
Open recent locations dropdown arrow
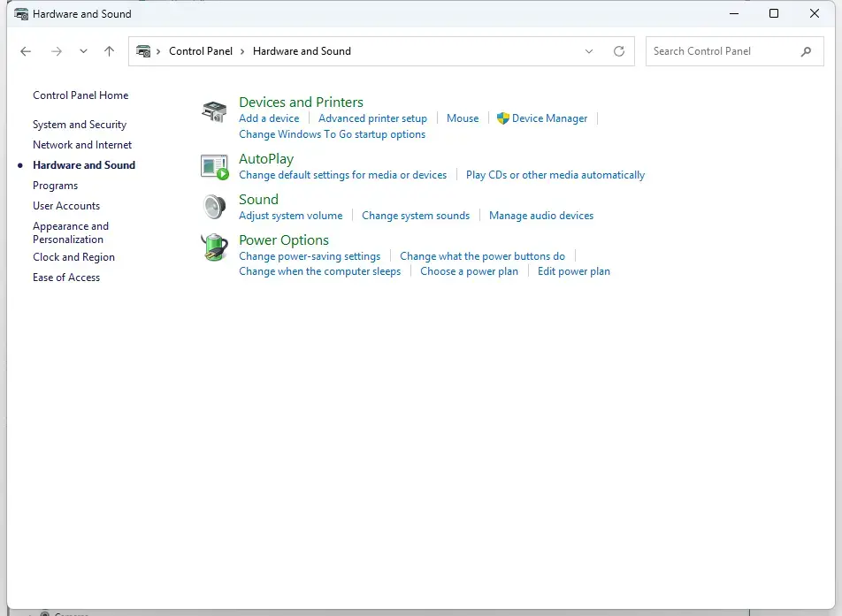83,51
